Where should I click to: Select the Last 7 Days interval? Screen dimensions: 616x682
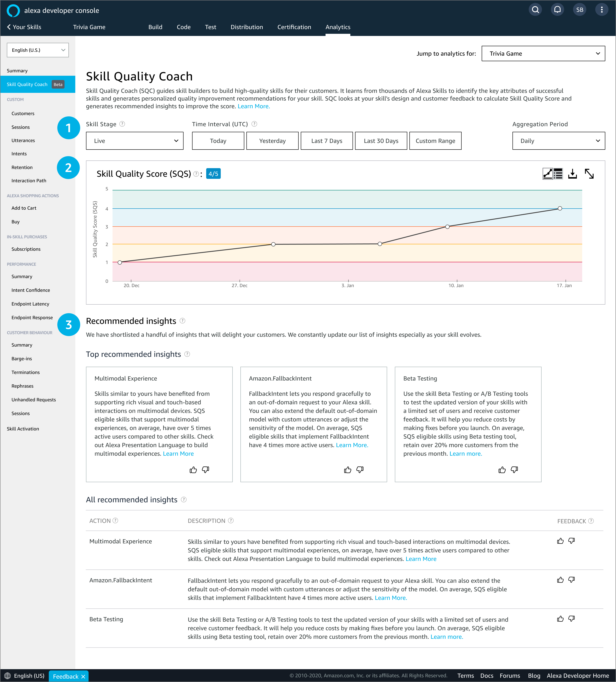coord(326,141)
